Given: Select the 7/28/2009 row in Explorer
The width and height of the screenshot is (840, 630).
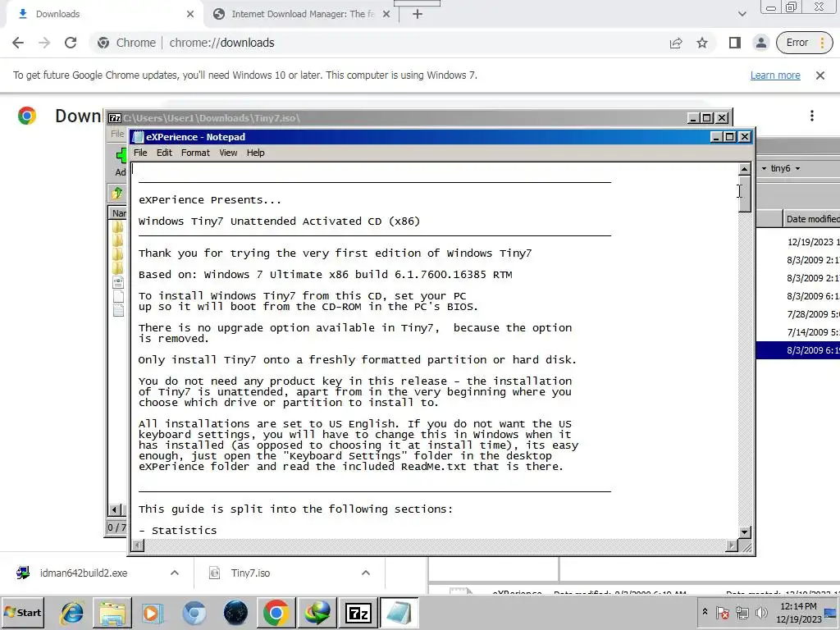Looking at the screenshot, I should pyautogui.click(x=798, y=314).
